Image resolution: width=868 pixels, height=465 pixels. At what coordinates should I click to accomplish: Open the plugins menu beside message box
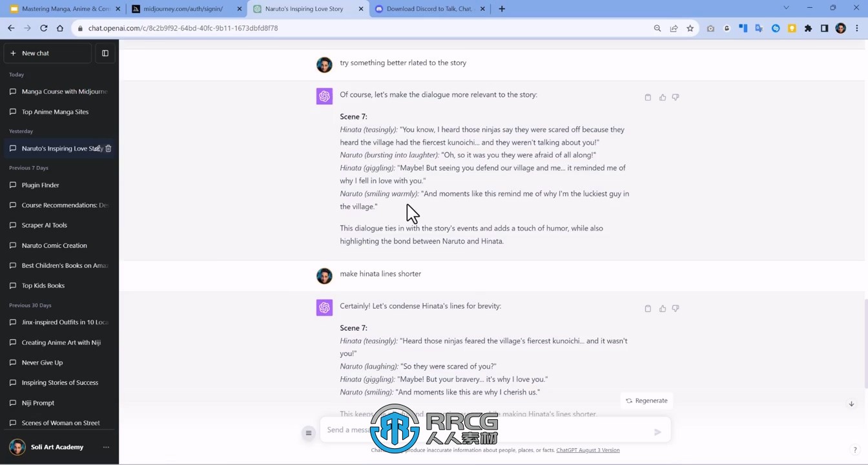[x=309, y=433]
